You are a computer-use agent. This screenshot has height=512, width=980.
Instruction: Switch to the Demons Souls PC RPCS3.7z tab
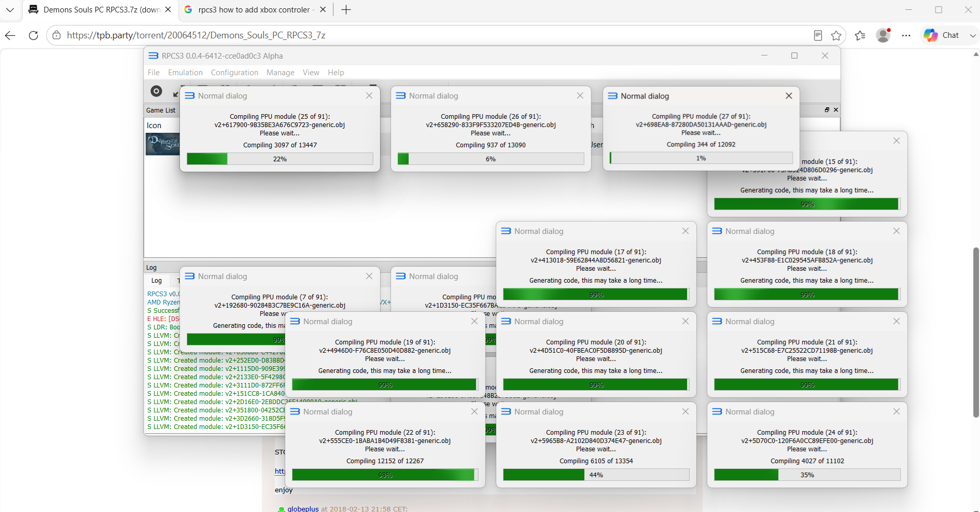100,10
